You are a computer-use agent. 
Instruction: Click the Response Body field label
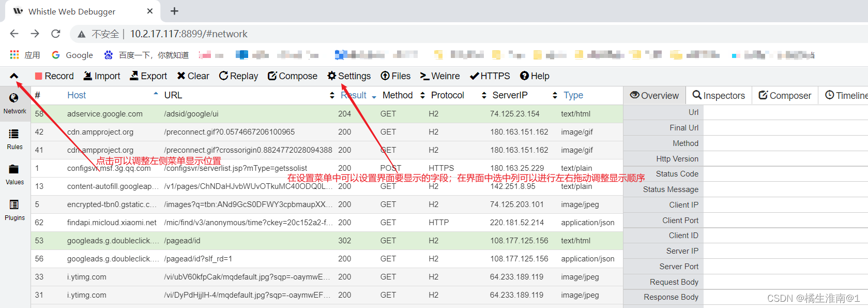click(671, 297)
